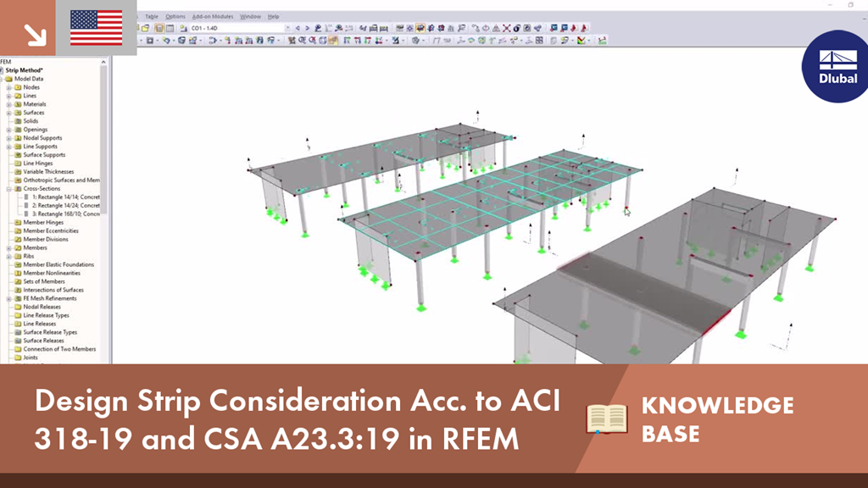Image resolution: width=868 pixels, height=488 pixels.
Task: Click navigator scrollbar up arrow
Action: point(103,62)
